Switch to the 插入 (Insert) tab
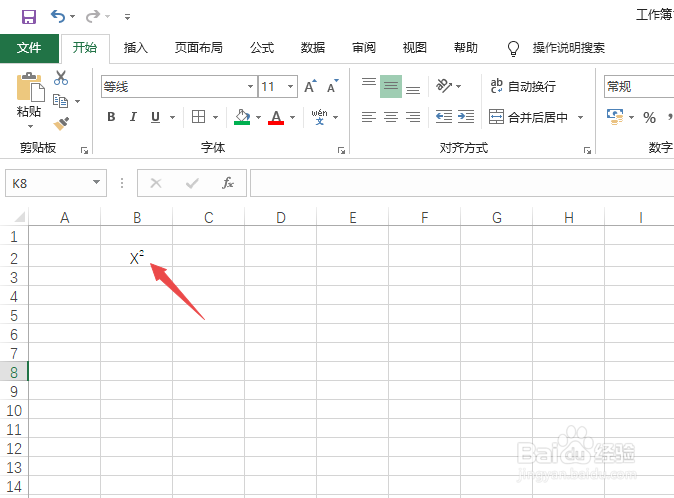Screen dimensions: 674x498 pyautogui.click(x=136, y=47)
